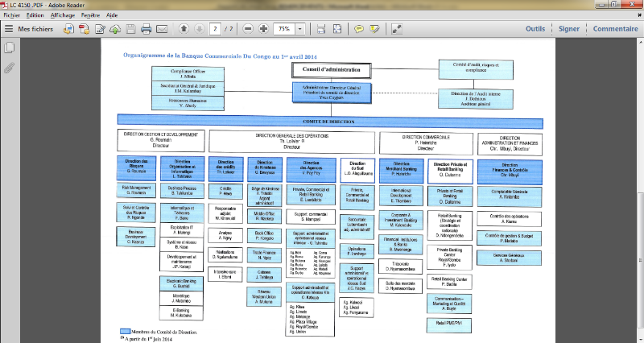Select the highlight text tool
Screen dimensions: 644x343
pyautogui.click(x=375, y=29)
